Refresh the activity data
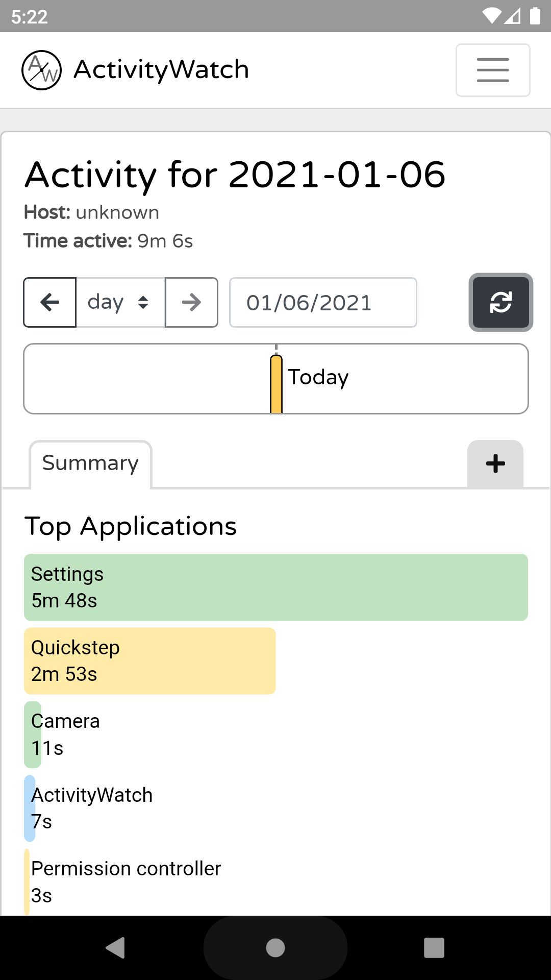Screen dimensions: 551x980 (501, 302)
